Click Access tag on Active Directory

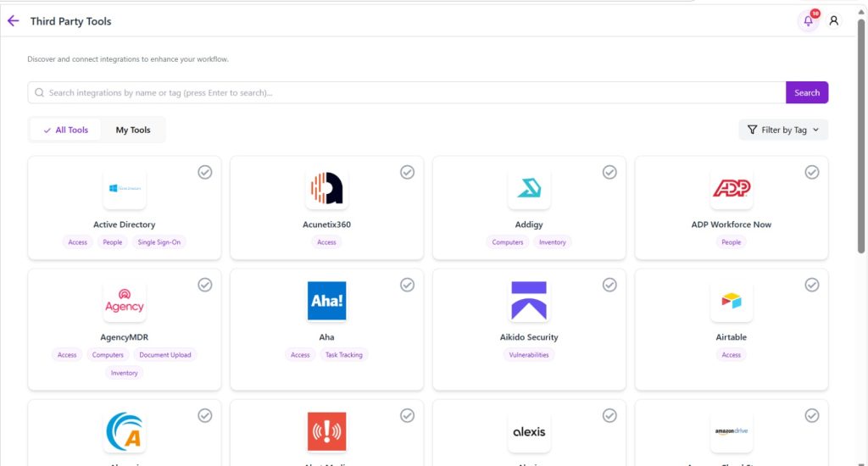[x=77, y=241]
